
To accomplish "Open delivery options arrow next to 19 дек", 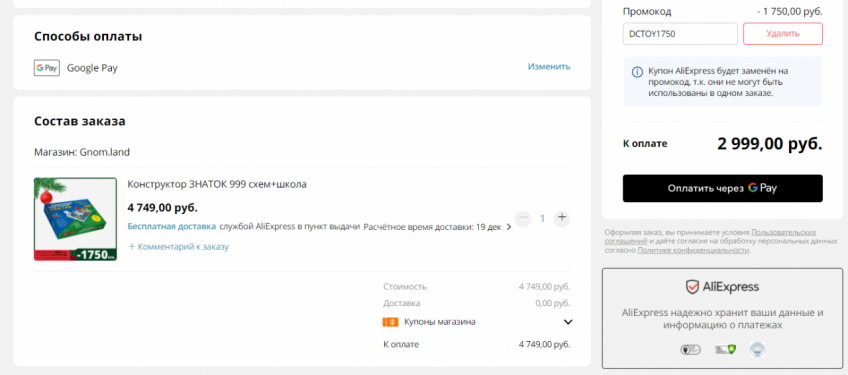I will pos(508,227).
